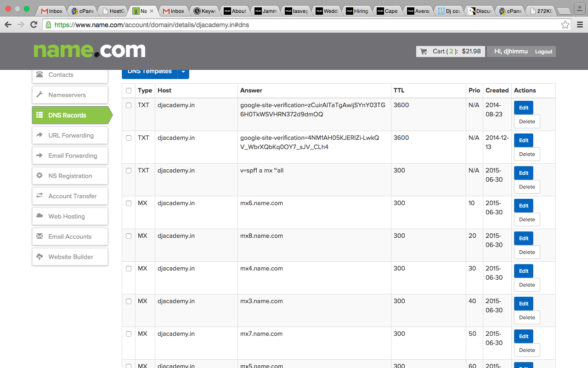Viewport: 588px width, 368px height.
Task: Select checkbox for mx6.name.com record
Action: pos(129,203)
